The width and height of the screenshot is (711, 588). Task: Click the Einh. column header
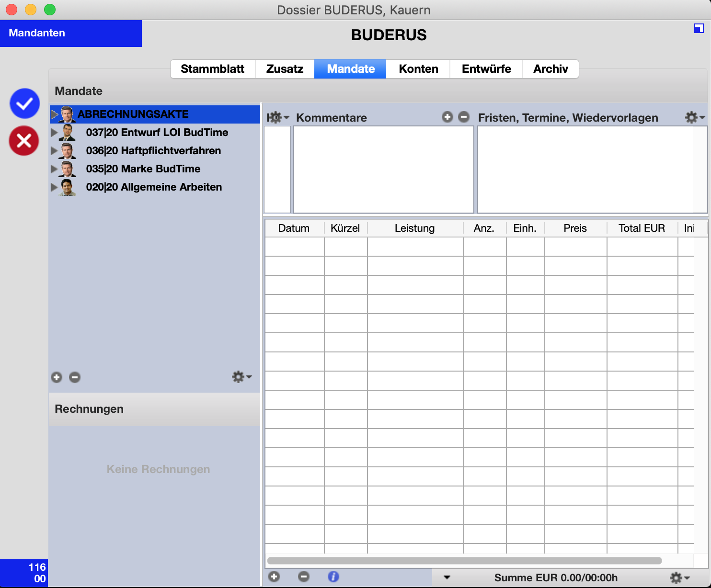525,228
